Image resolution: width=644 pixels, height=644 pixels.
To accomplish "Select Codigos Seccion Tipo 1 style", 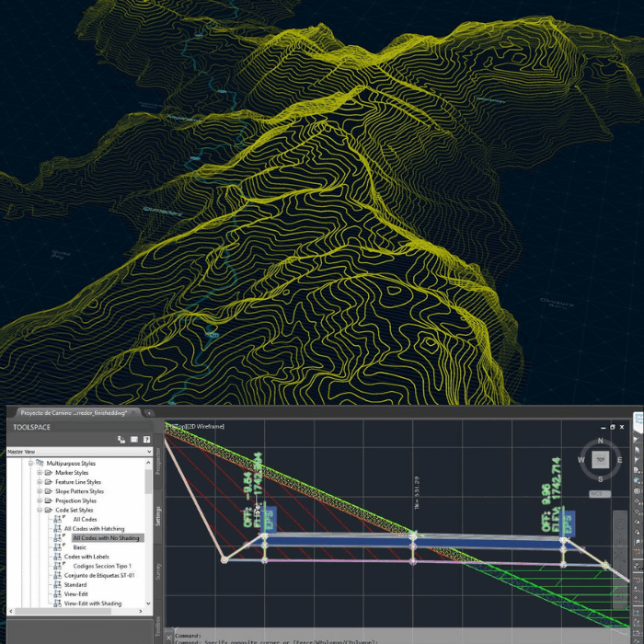I will pos(102,566).
